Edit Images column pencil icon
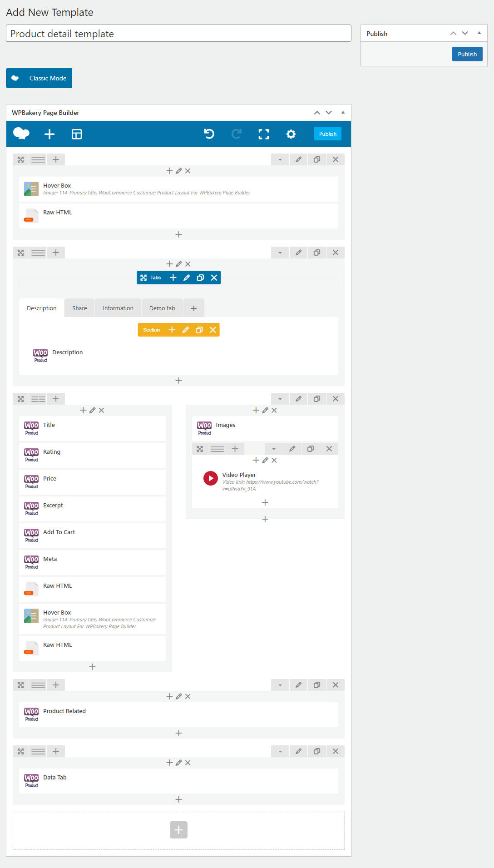The height and width of the screenshot is (868, 494). pos(265,410)
